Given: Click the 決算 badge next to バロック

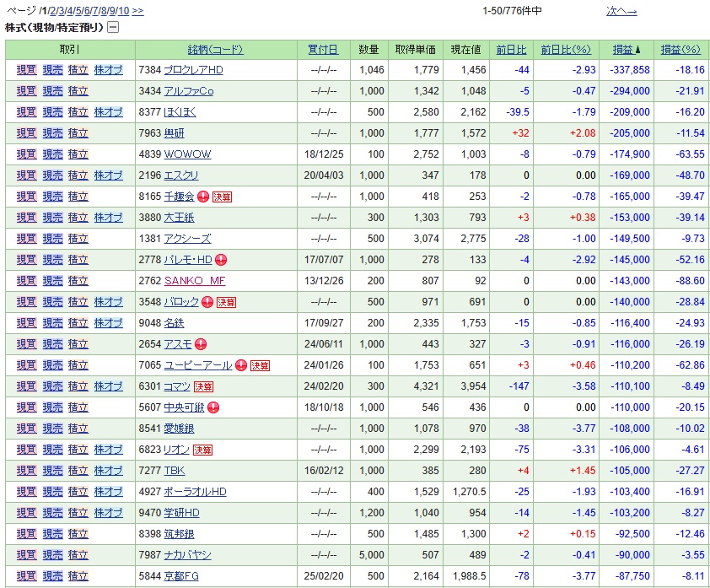Looking at the screenshot, I should tap(226, 302).
